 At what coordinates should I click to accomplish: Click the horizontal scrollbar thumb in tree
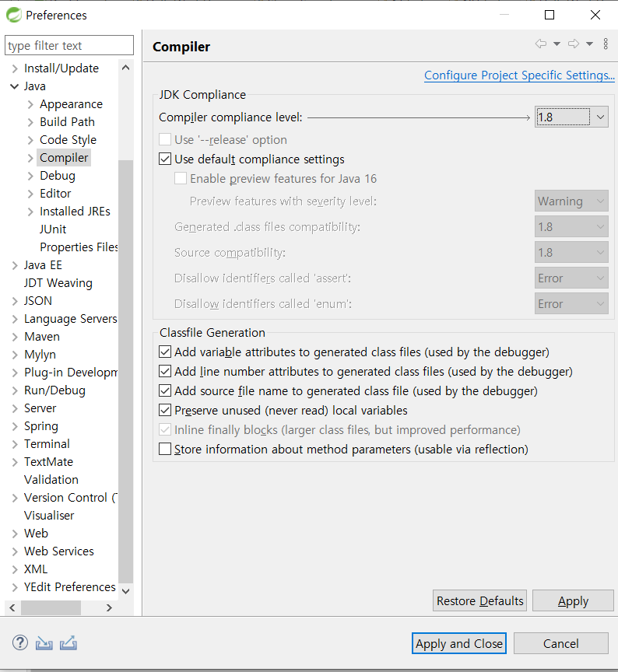(x=51, y=607)
